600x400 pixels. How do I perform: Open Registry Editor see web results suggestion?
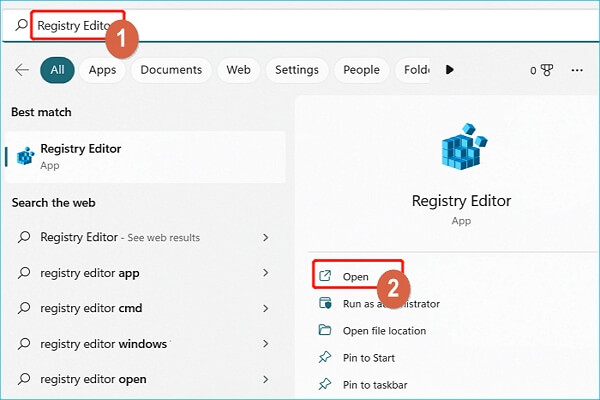coord(145,237)
